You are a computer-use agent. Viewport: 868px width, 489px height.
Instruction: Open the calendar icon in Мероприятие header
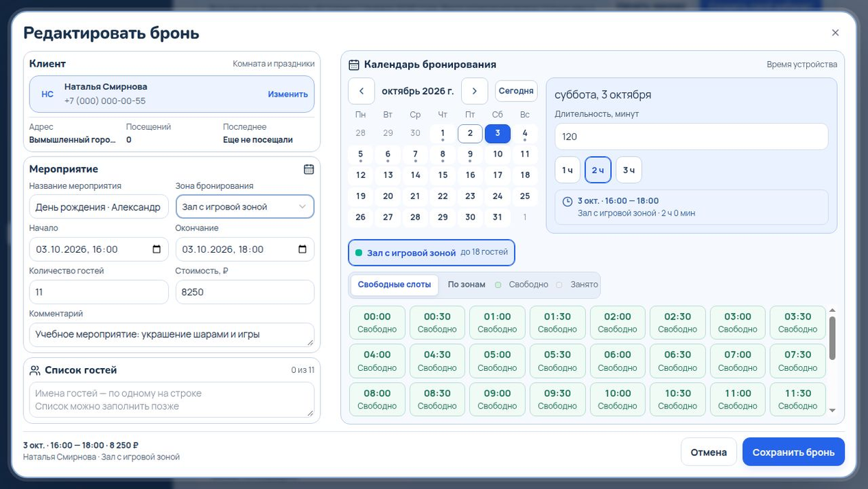click(x=309, y=169)
